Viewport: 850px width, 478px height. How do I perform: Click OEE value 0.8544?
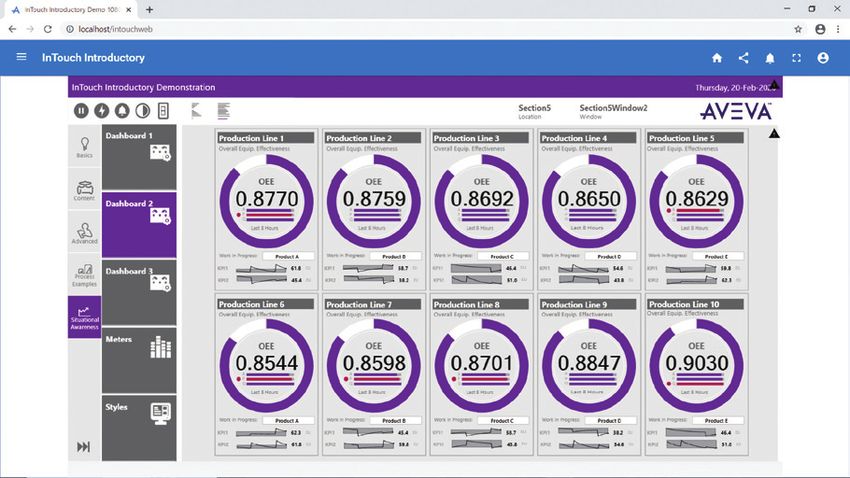(266, 363)
